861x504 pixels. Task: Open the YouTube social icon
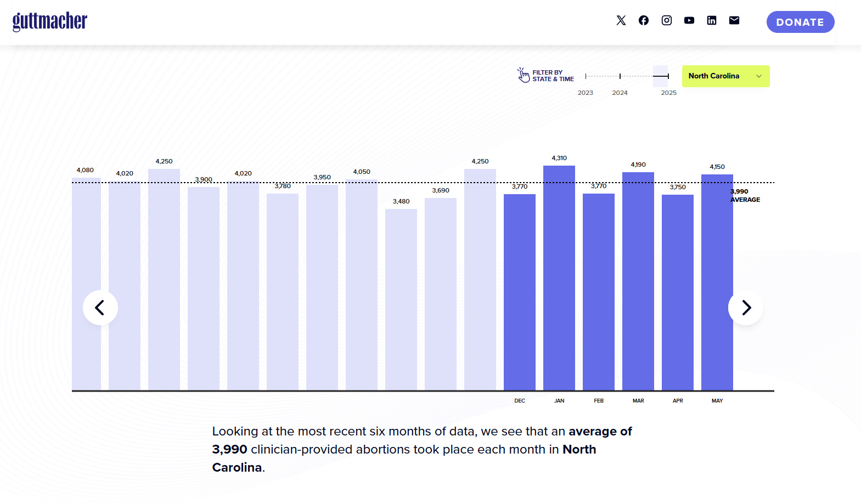[x=689, y=20]
